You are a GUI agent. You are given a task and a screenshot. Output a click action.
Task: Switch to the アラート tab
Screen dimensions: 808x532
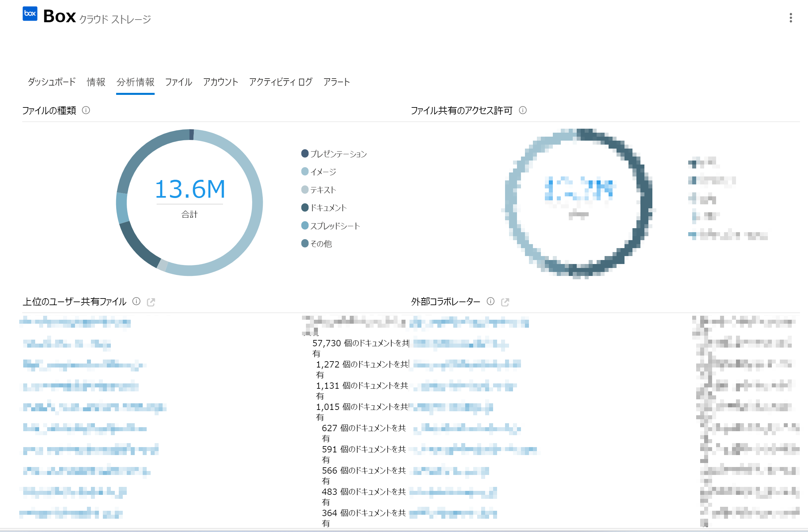click(336, 82)
